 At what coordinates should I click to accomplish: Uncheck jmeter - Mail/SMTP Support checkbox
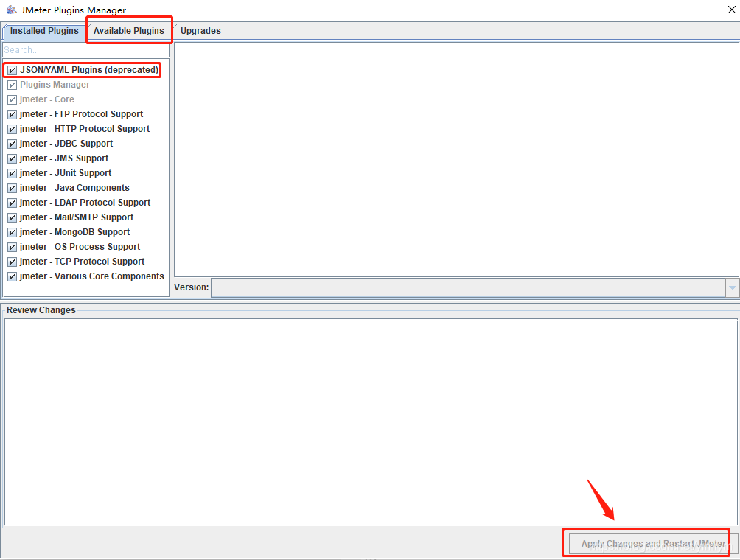coord(13,217)
